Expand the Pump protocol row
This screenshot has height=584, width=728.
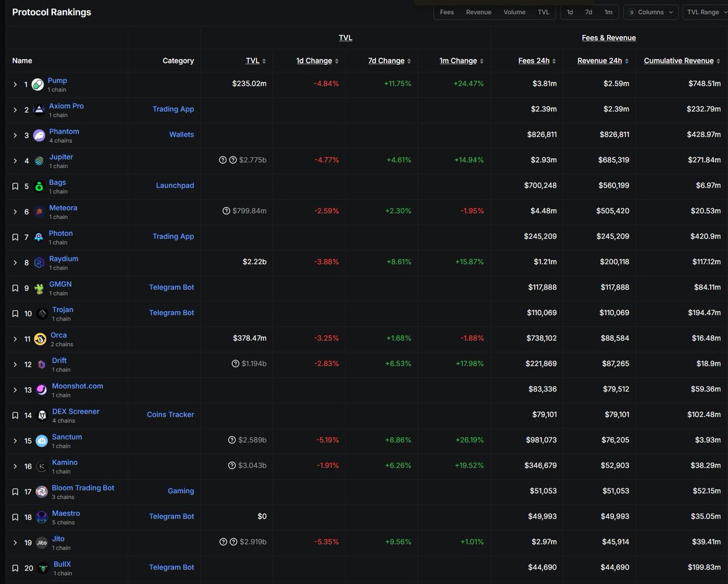pos(15,84)
